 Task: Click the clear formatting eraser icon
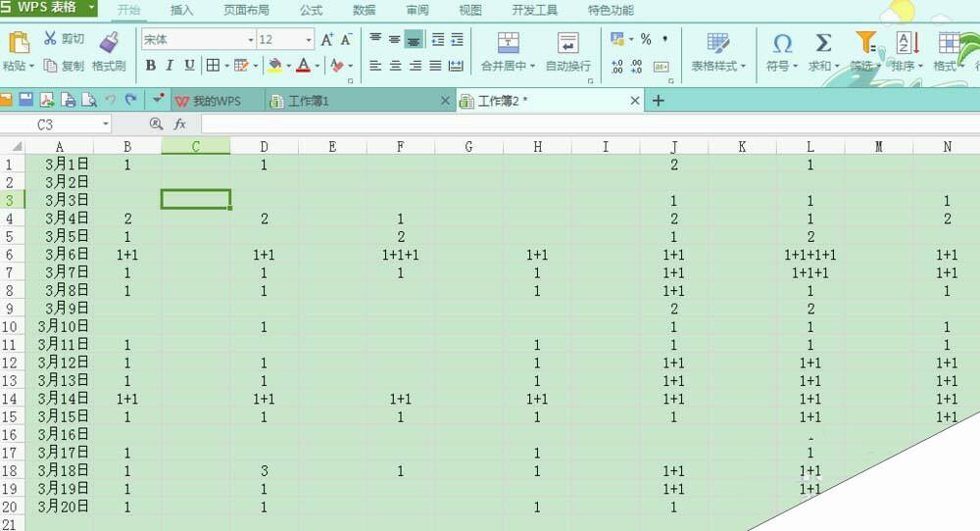tap(337, 65)
